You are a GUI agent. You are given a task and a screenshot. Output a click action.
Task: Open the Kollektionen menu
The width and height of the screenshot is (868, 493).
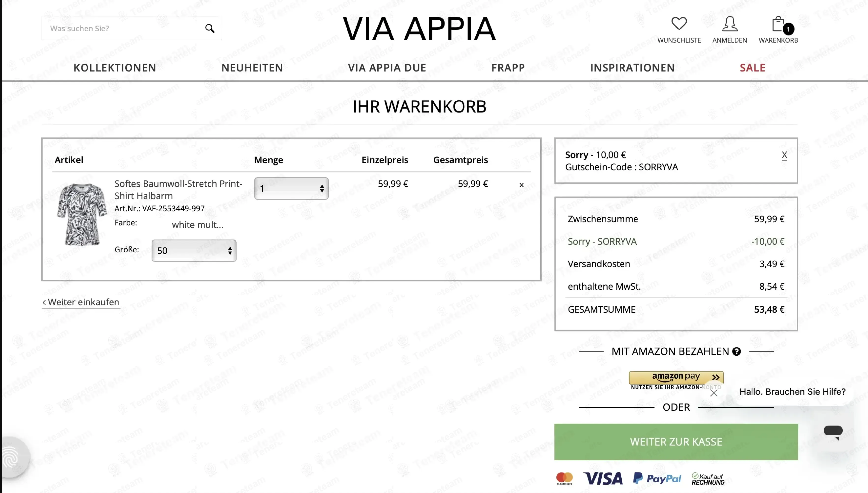115,68
